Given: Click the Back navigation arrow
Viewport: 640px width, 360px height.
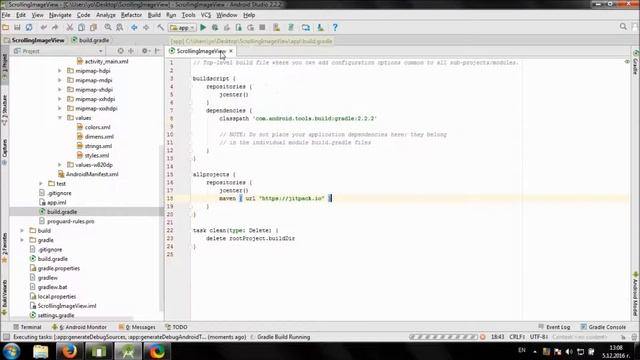Looking at the screenshot, I should pyautogui.click(x=134, y=27).
